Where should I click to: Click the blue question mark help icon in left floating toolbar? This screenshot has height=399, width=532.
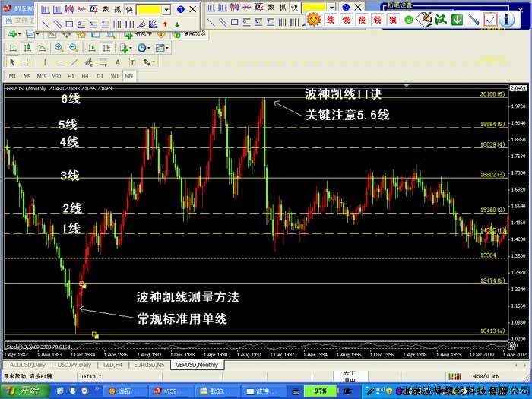coord(181,9)
